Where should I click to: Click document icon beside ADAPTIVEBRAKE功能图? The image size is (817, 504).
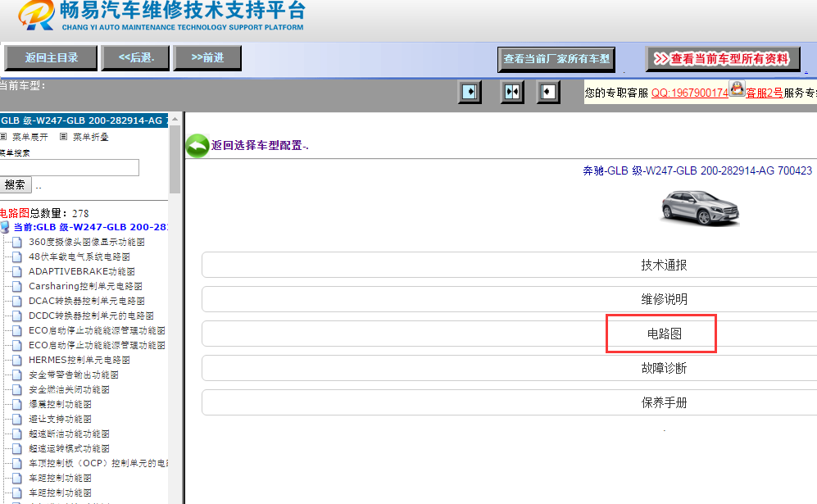[x=17, y=271]
